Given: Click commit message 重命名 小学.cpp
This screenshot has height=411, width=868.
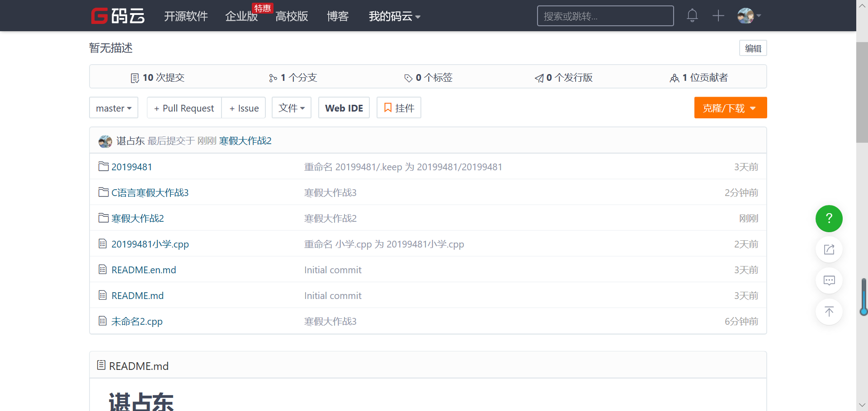Looking at the screenshot, I should point(384,244).
